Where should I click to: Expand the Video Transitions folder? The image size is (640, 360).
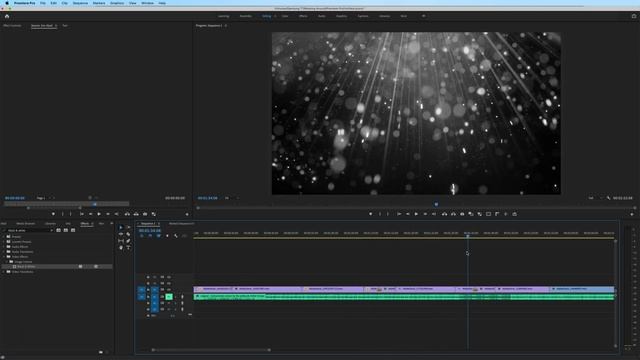pos(4,272)
